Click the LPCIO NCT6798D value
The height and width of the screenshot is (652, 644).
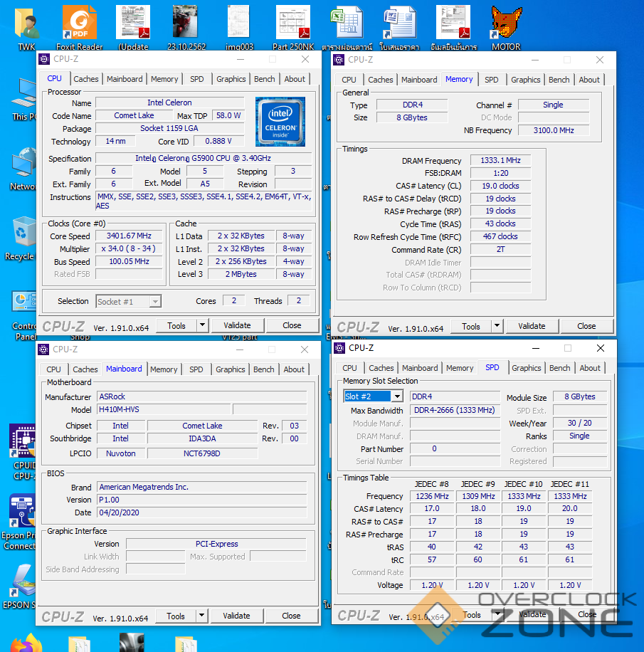[x=203, y=453]
